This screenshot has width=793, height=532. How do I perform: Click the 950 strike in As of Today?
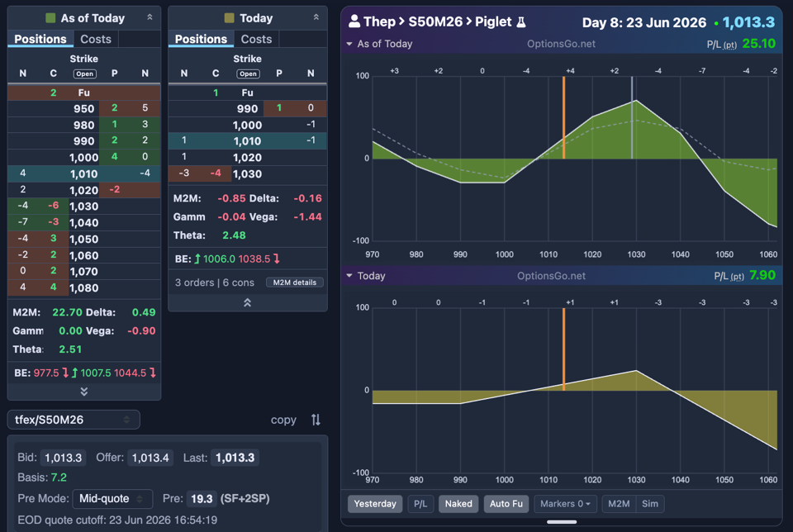click(x=84, y=108)
